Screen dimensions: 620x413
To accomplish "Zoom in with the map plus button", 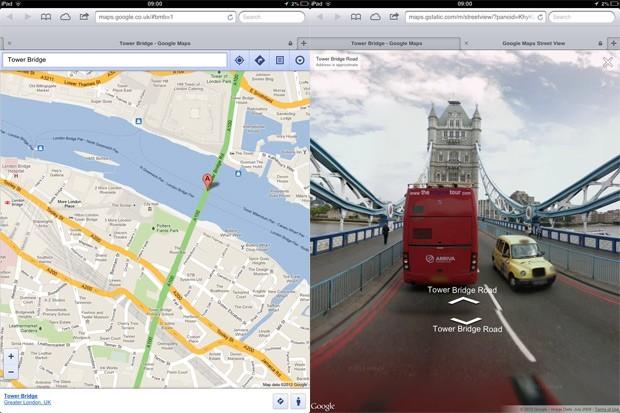I will [11, 356].
